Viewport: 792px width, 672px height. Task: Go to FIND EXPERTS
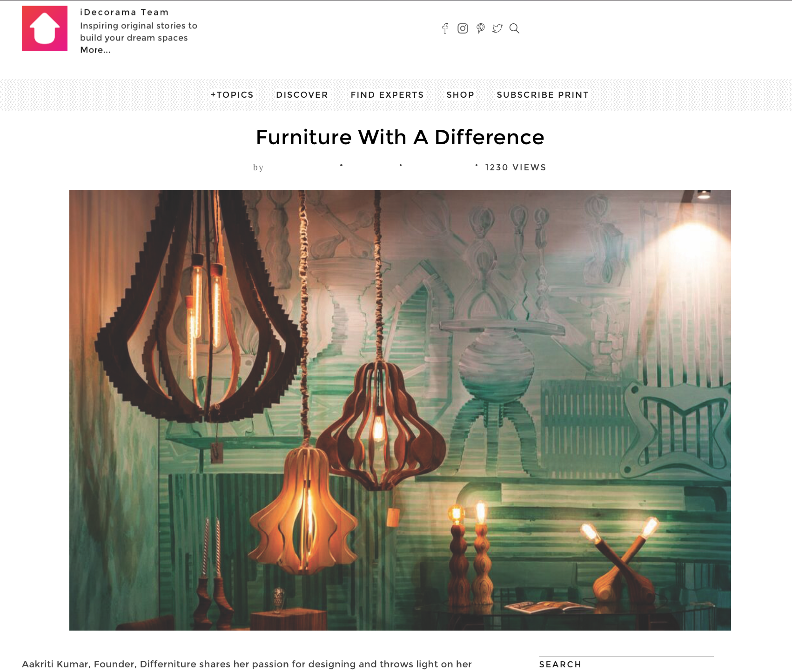tap(387, 95)
